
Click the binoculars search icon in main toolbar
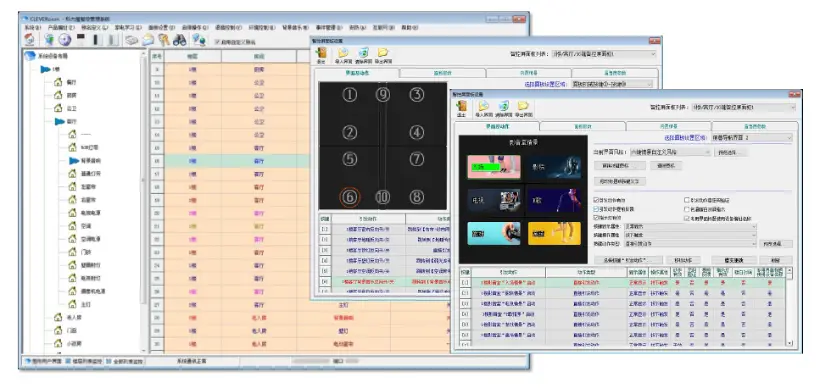coord(179,40)
